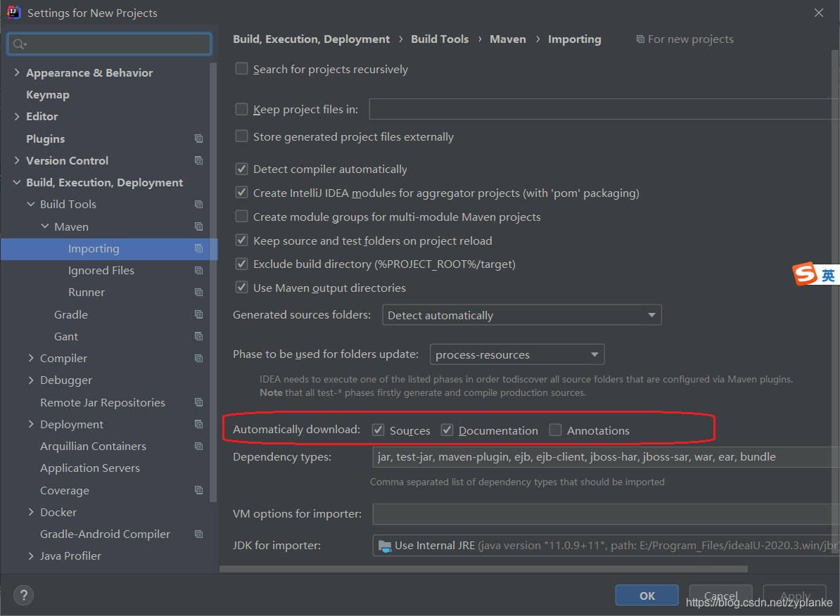Click the help question mark icon

coord(23,595)
